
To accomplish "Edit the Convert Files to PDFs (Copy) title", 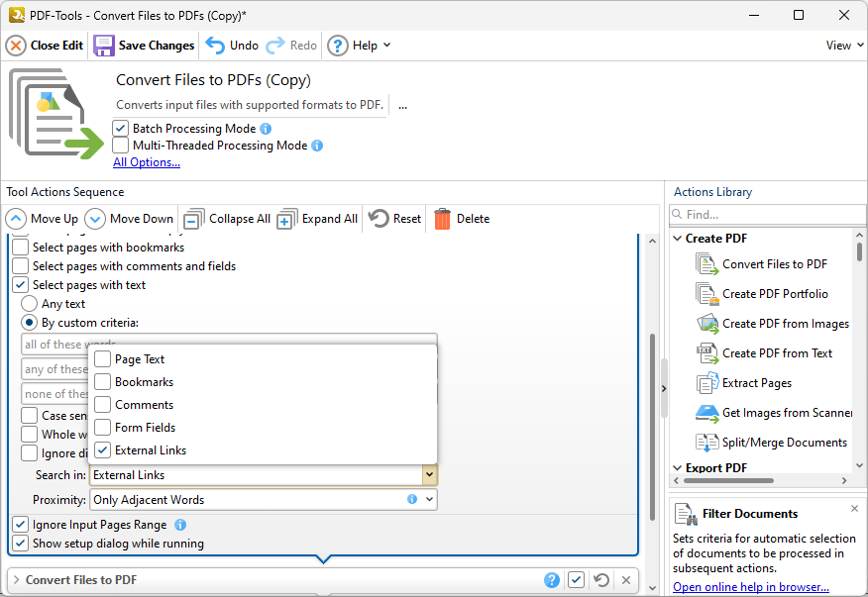I will [x=213, y=80].
